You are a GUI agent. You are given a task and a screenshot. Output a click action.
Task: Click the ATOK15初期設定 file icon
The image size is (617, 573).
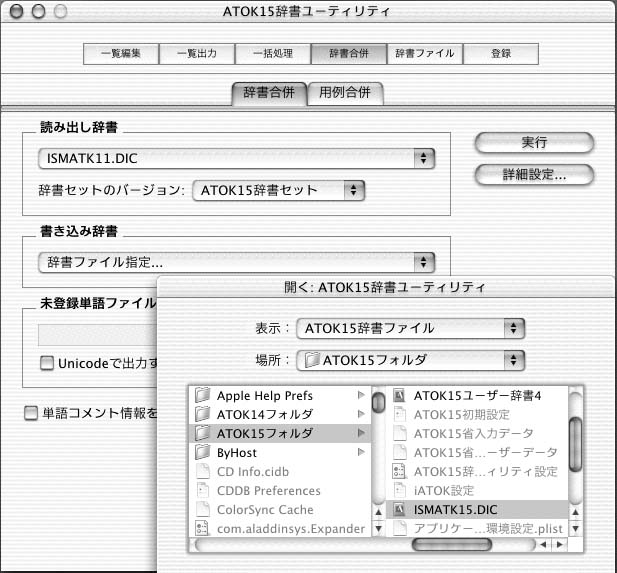[x=400, y=414]
